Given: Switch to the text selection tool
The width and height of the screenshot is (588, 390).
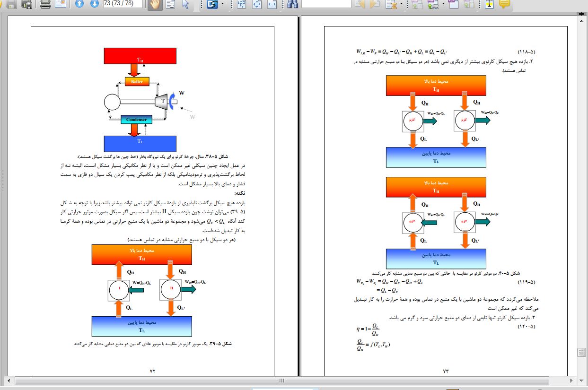Looking at the screenshot, I should pyautogui.click(x=170, y=5).
